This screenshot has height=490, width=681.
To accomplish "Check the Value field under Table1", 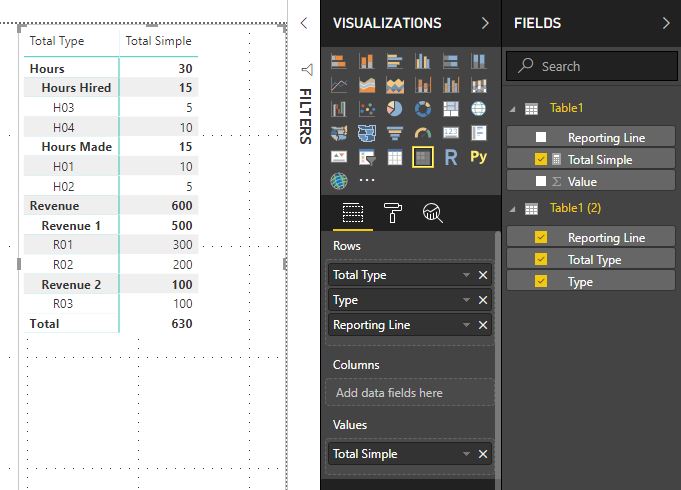I will click(541, 181).
